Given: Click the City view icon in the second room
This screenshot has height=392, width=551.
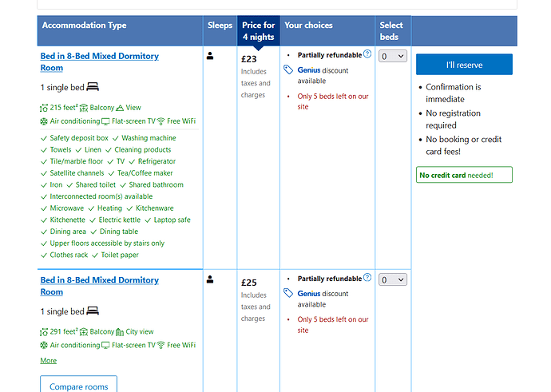Looking at the screenshot, I should point(120,331).
